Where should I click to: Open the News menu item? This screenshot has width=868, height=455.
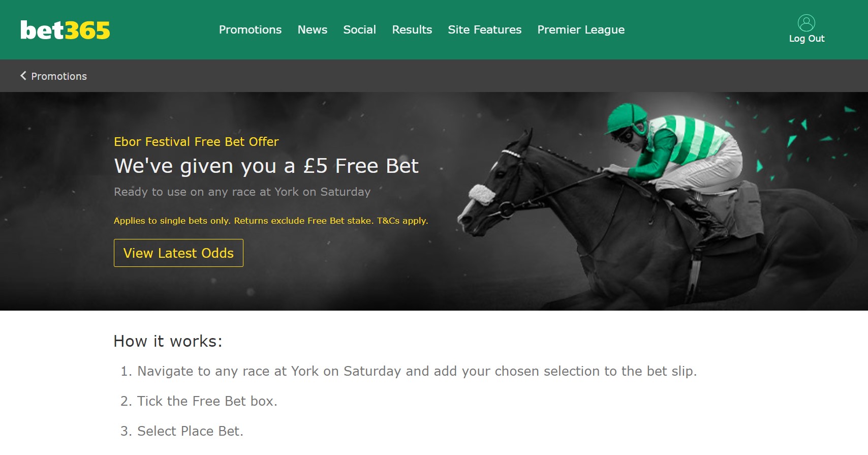tap(313, 29)
